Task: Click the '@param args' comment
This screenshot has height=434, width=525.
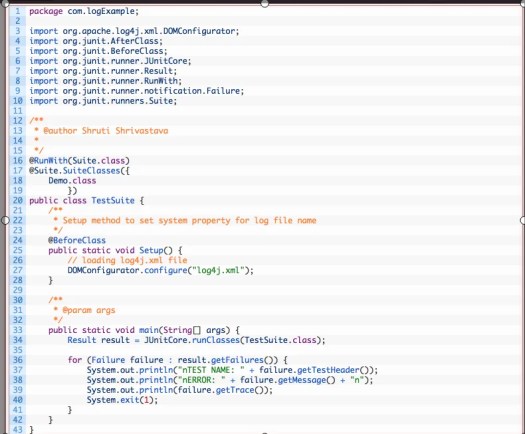Action: (89, 310)
